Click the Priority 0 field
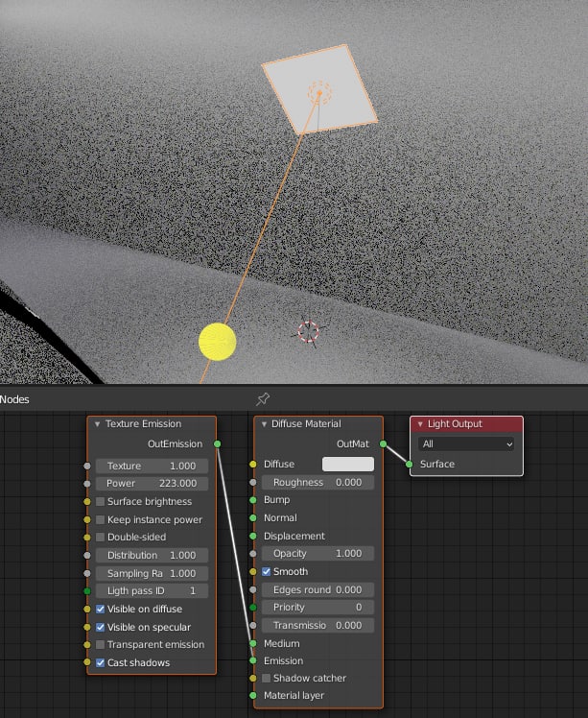588x718 pixels. (x=318, y=608)
